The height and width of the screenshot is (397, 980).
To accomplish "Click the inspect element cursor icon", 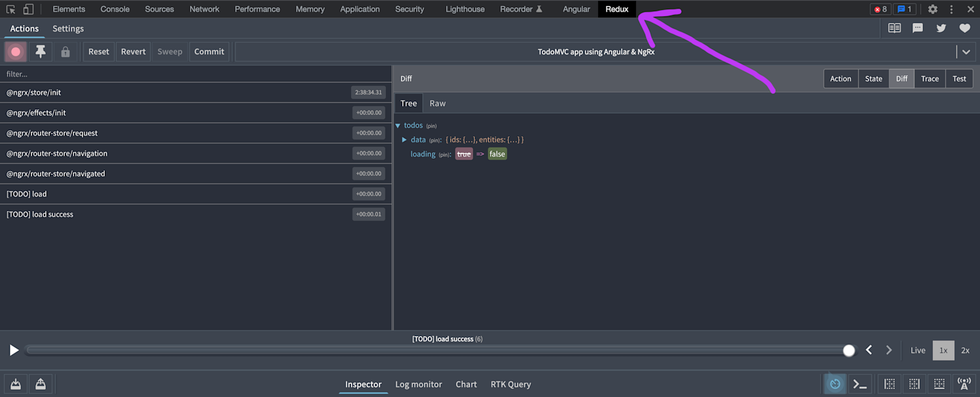I will (10, 9).
